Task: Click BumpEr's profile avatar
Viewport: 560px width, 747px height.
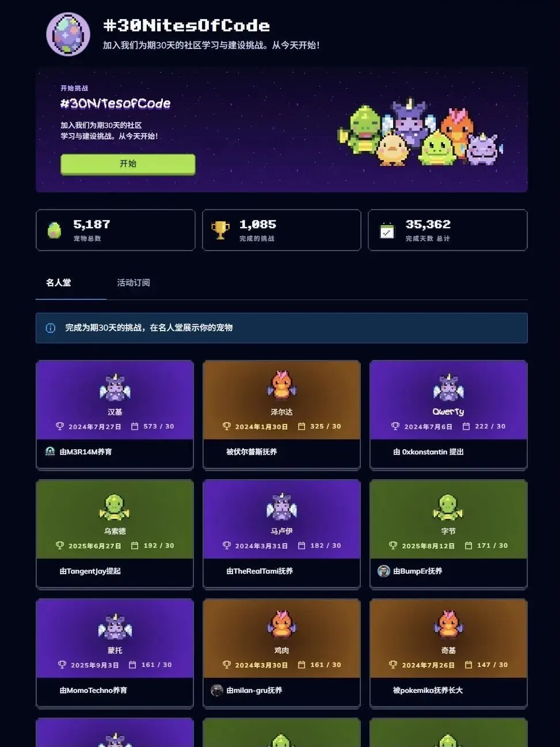Action: 384,571
